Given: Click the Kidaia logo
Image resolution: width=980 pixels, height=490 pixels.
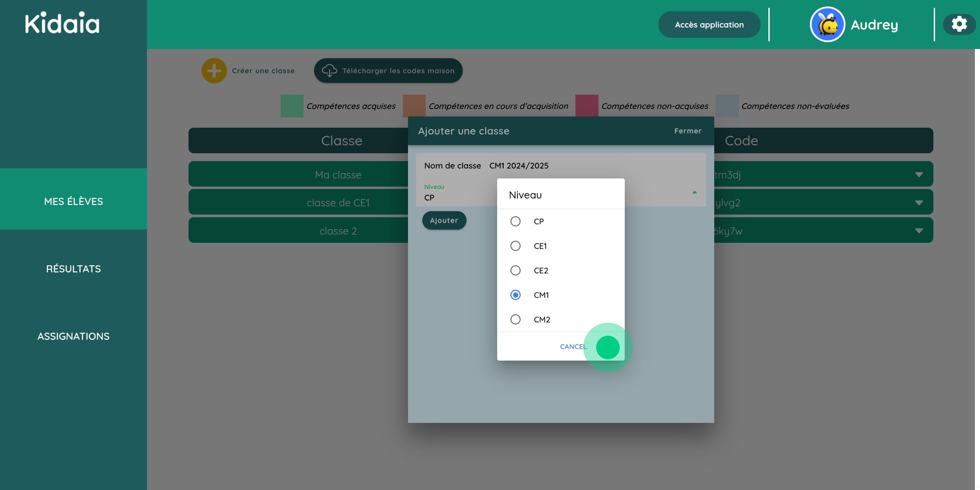Looking at the screenshot, I should coord(62,23).
